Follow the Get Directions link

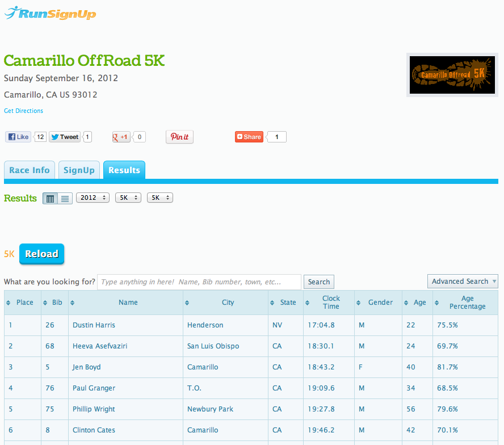pos(23,111)
